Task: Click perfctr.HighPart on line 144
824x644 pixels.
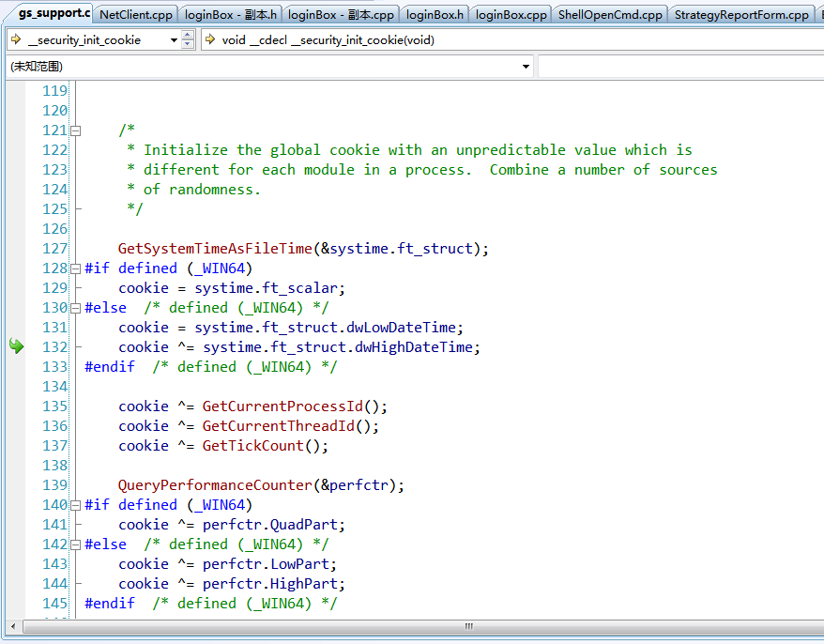Action: pyautogui.click(x=270, y=584)
